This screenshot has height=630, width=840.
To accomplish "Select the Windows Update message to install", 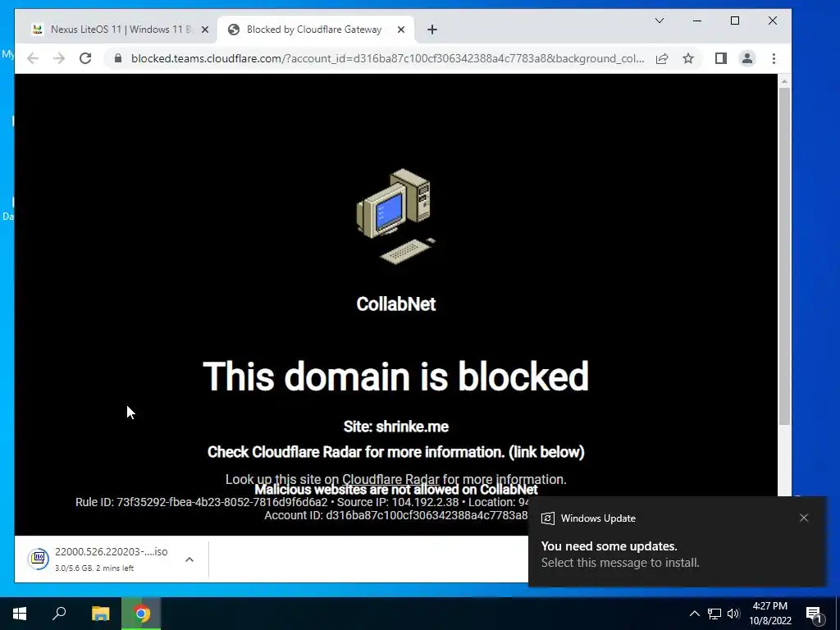I will (x=677, y=554).
